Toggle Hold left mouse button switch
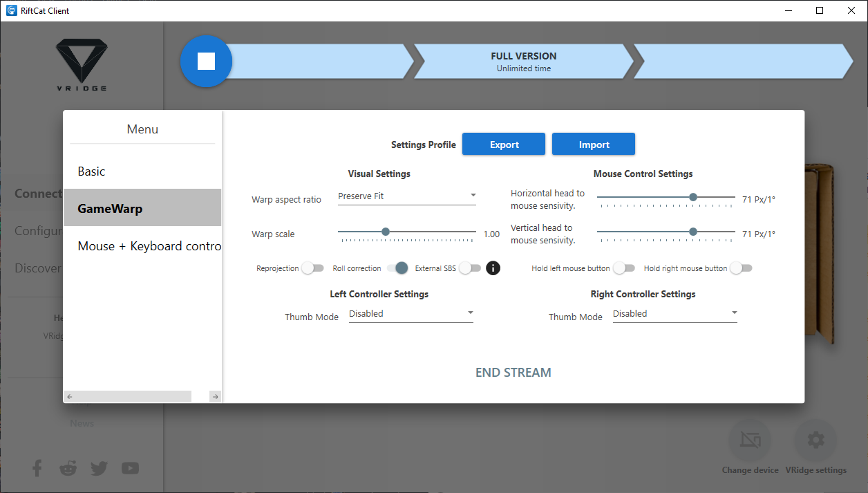Image resolution: width=868 pixels, height=493 pixels. pos(623,268)
